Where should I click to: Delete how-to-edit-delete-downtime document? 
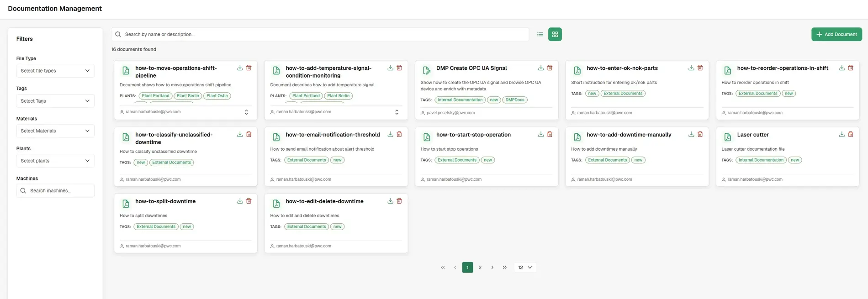coord(399,201)
